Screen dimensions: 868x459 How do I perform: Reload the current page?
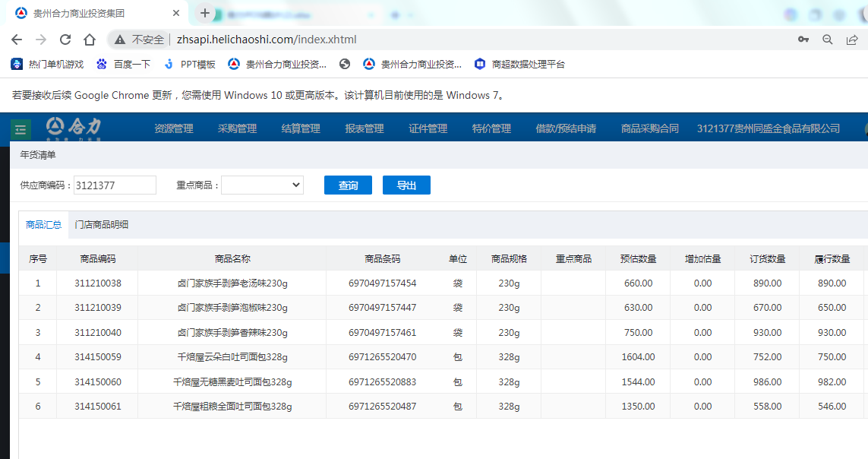(65, 40)
